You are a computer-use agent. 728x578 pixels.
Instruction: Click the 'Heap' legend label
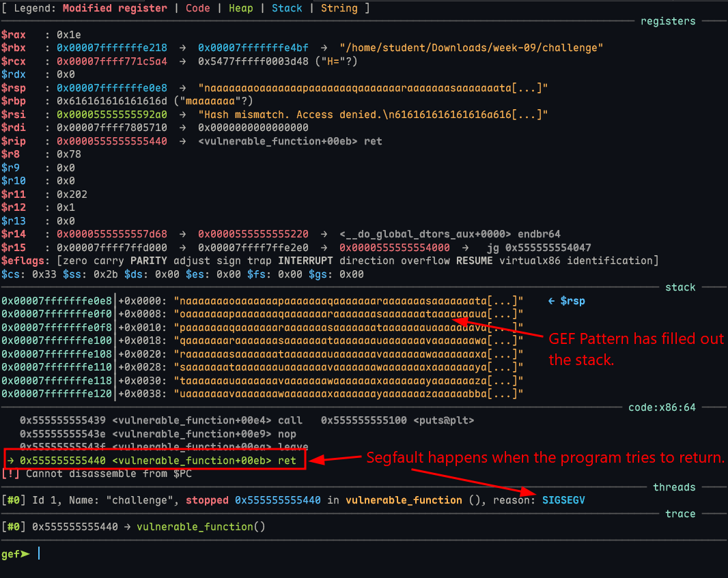(x=240, y=8)
